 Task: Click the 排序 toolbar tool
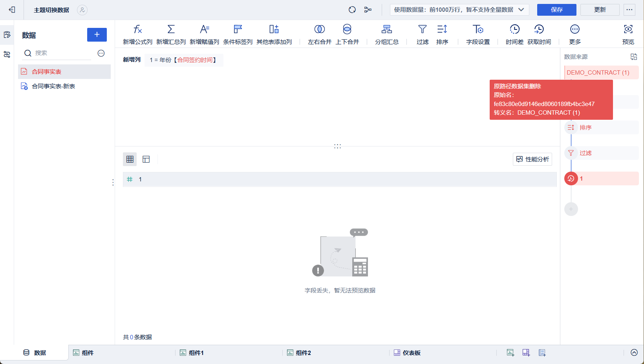[x=442, y=35]
